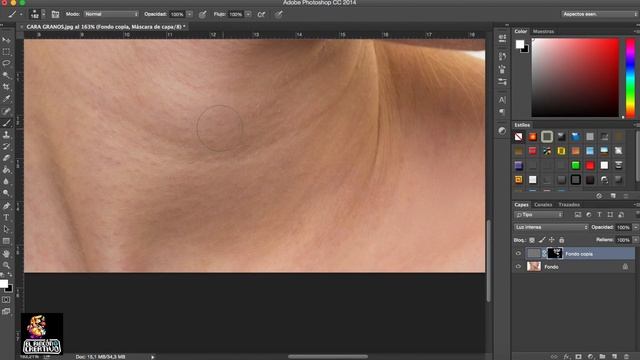Viewport: 640px width, 360px height.
Task: Select the Rectangular Marquee tool
Action: tap(6, 52)
